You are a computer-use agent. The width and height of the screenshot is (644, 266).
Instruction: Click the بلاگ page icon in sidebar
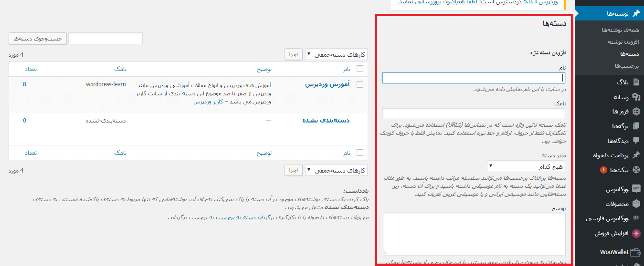[636, 82]
